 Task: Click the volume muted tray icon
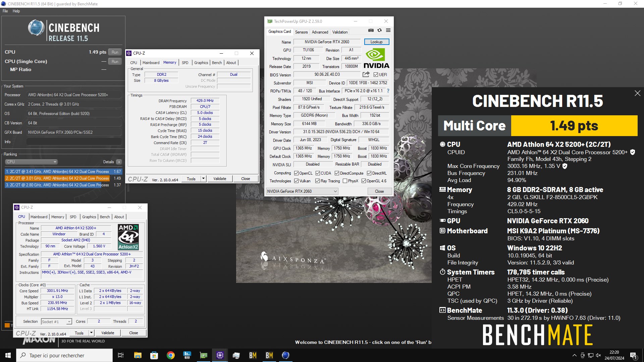click(598, 355)
